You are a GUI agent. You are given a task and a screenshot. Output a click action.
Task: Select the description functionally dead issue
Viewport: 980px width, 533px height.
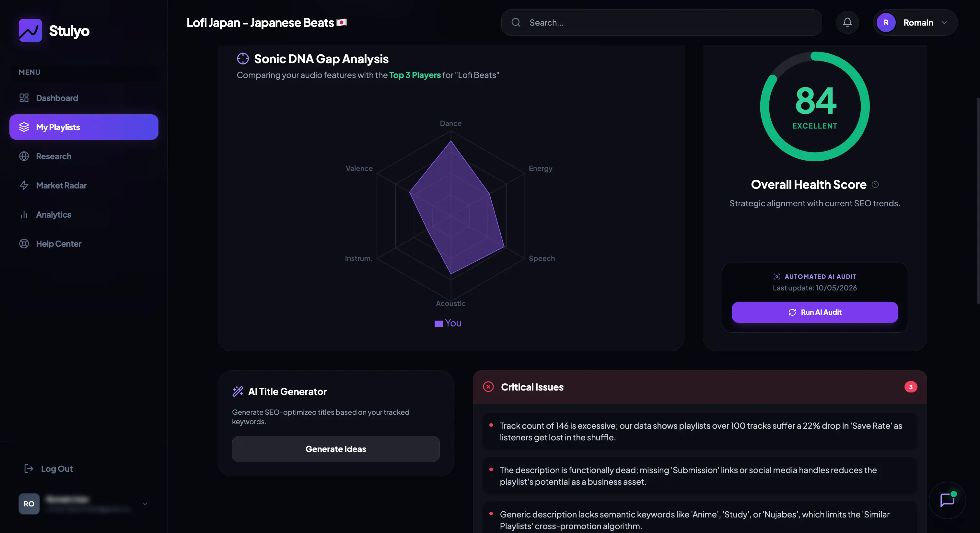700,476
